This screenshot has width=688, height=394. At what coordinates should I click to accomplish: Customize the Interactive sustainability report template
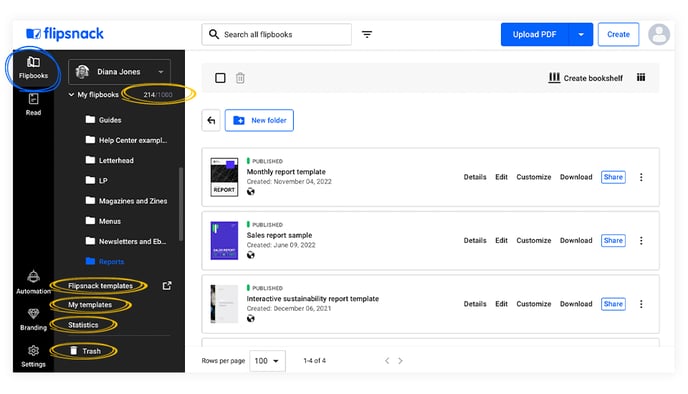pyautogui.click(x=534, y=304)
